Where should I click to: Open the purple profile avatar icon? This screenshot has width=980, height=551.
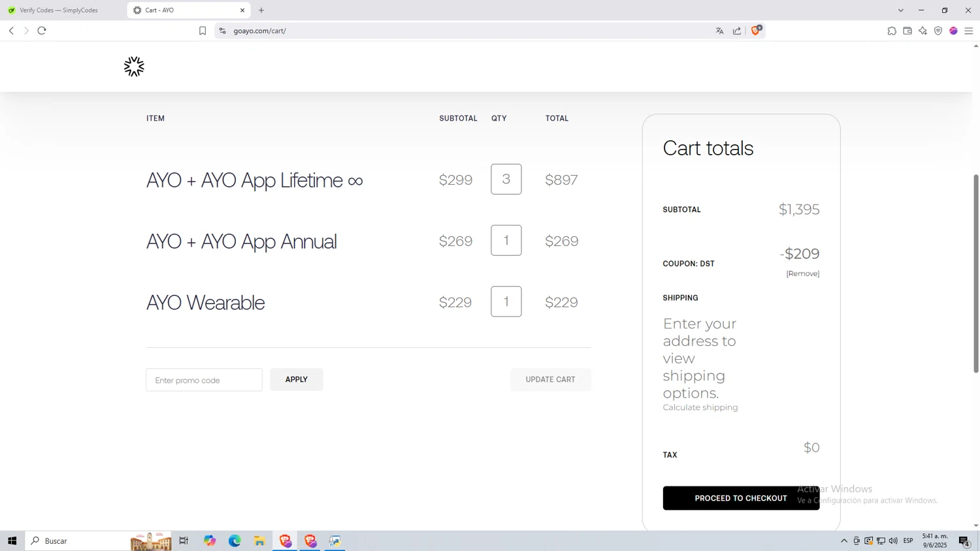pyautogui.click(x=954, y=31)
